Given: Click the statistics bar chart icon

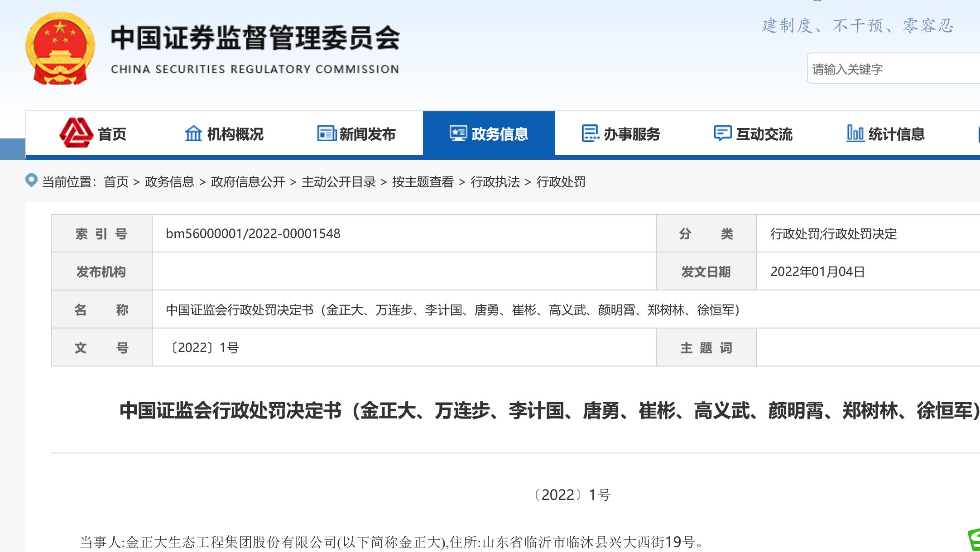Looking at the screenshot, I should point(855,133).
